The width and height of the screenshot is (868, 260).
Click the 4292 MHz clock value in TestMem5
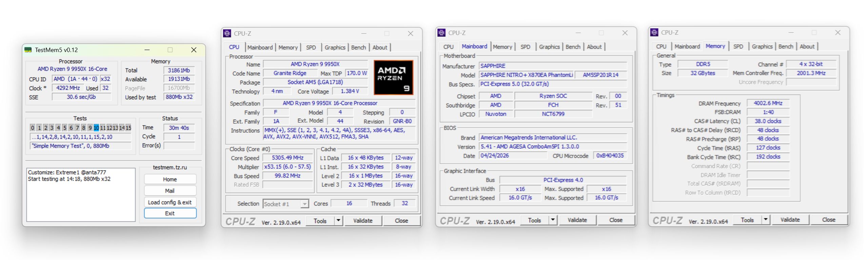68,88
